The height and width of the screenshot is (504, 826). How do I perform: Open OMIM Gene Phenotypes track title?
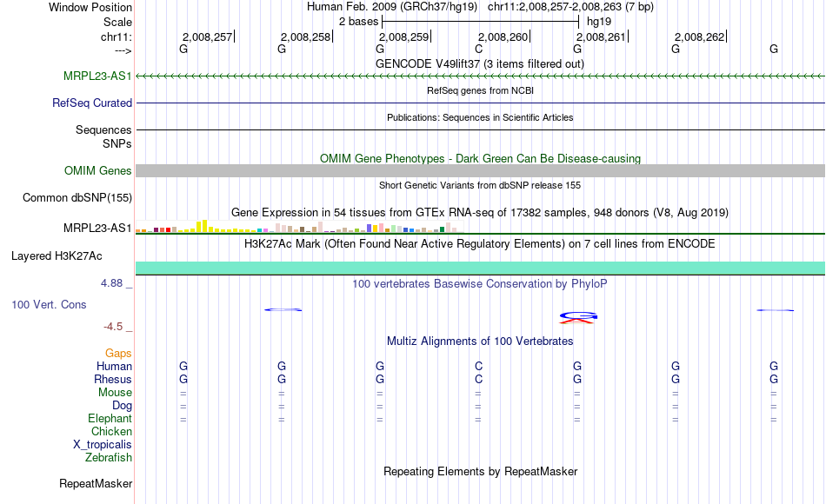point(480,158)
